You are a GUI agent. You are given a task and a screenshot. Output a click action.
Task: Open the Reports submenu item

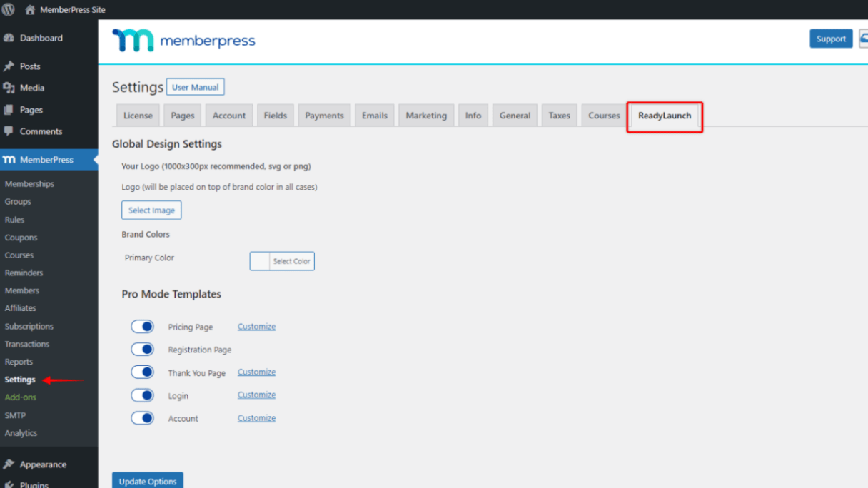click(x=19, y=362)
